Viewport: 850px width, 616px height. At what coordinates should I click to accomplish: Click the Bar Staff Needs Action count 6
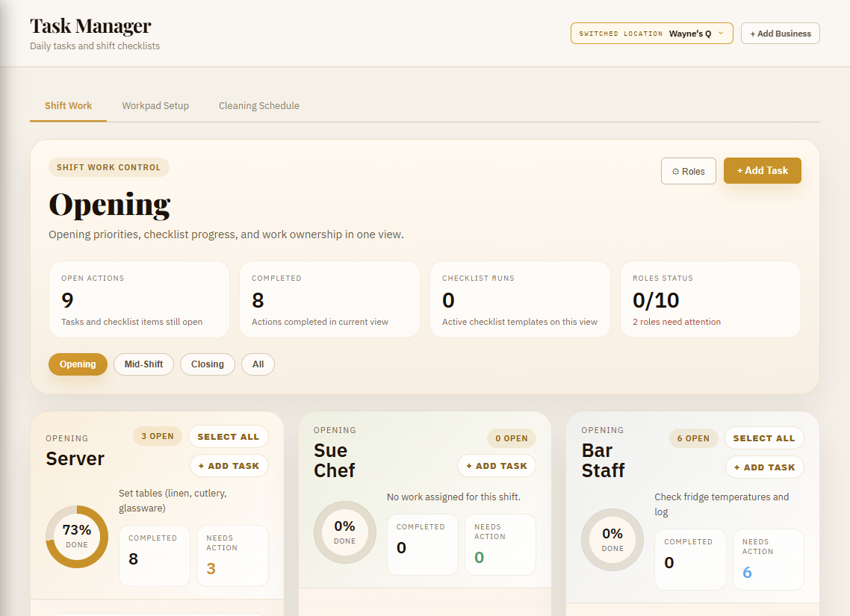point(747,573)
